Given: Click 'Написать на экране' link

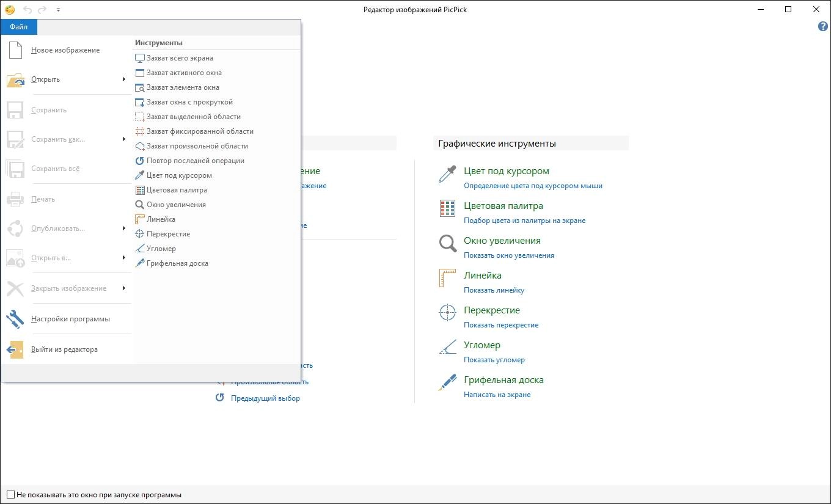Looking at the screenshot, I should pos(497,395).
